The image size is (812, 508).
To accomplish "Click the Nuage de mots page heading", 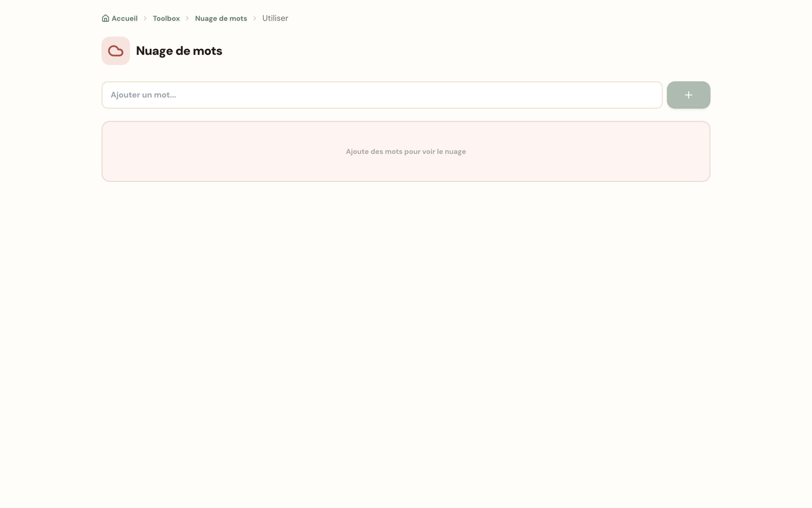I will tap(179, 51).
